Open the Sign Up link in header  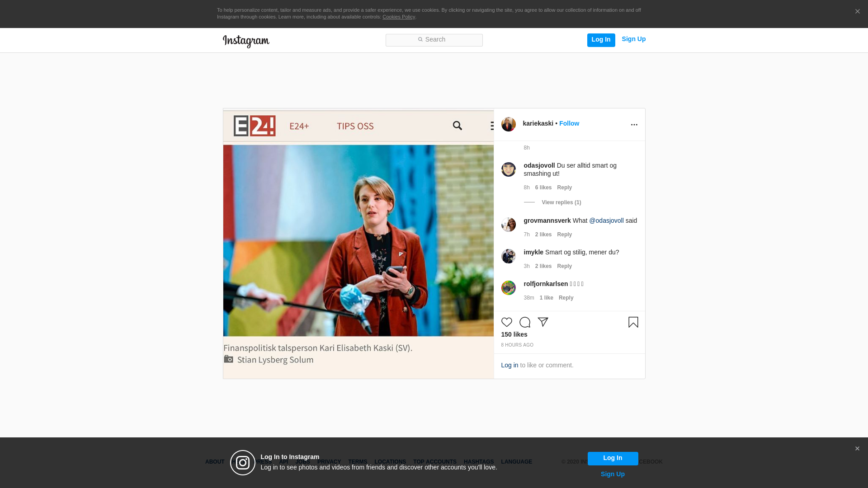[633, 39]
